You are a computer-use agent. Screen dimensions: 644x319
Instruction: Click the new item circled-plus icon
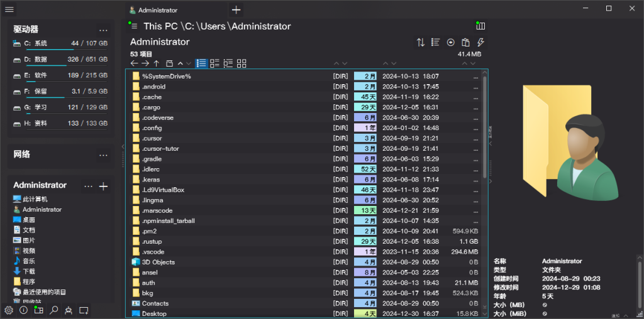(450, 42)
